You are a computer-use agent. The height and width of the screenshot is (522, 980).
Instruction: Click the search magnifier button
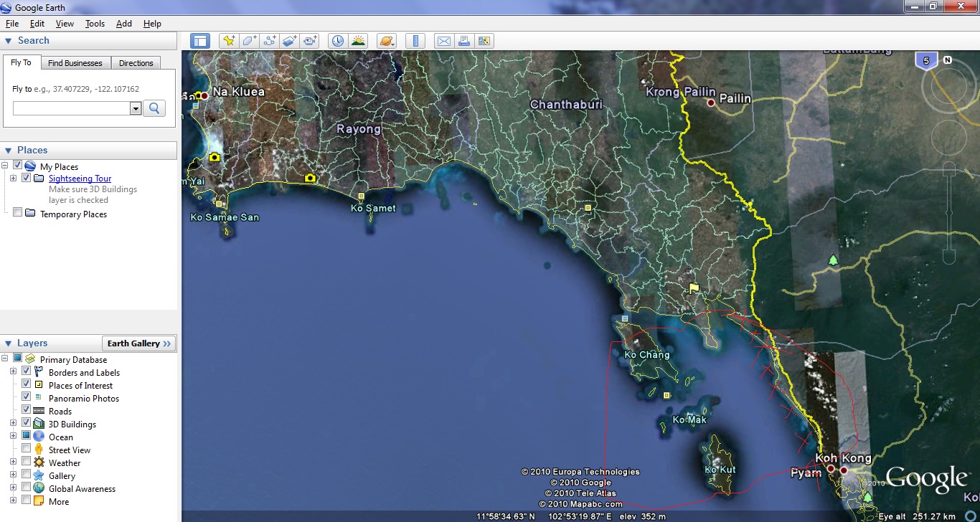[154, 108]
